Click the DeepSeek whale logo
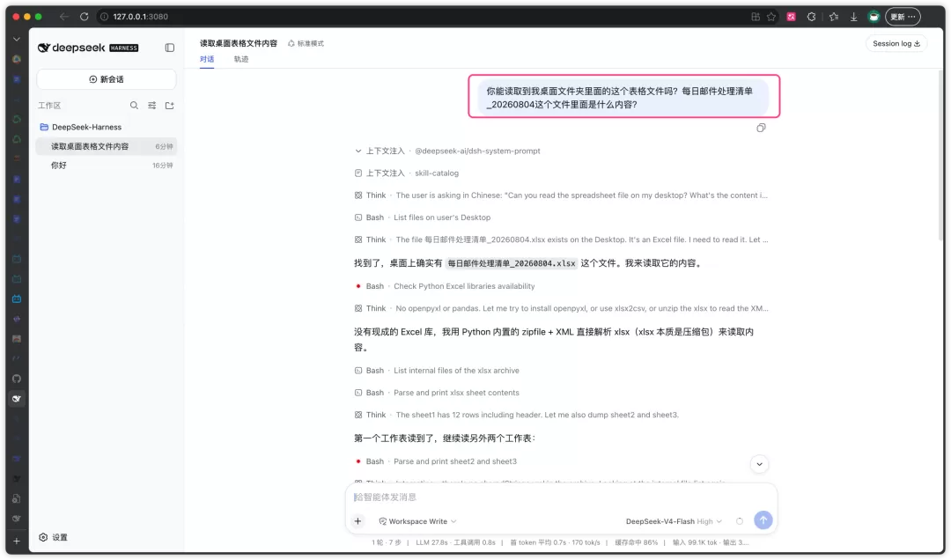 coord(44,48)
